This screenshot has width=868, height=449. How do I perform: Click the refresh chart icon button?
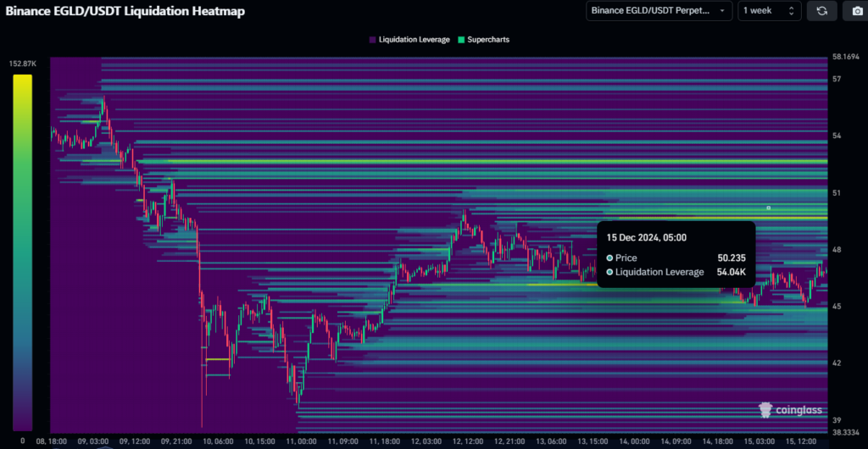(821, 10)
